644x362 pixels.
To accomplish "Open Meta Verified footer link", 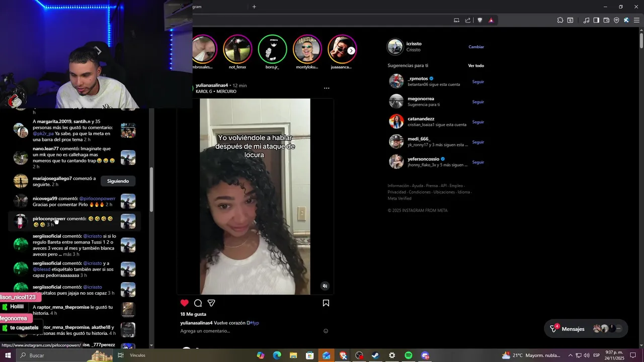I will [x=399, y=199].
